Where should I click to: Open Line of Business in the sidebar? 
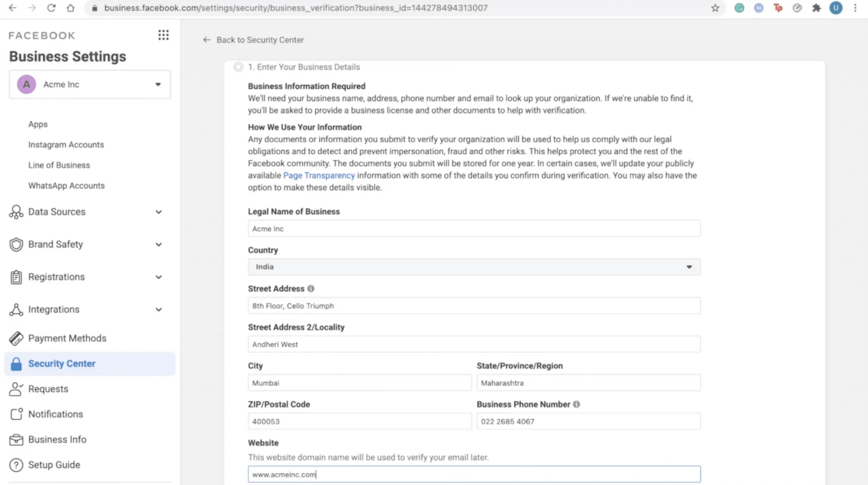point(59,165)
